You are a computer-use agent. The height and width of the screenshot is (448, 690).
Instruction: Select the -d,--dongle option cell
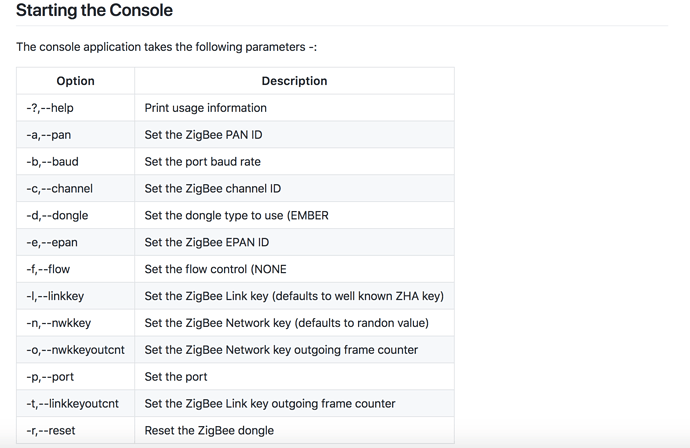75,215
